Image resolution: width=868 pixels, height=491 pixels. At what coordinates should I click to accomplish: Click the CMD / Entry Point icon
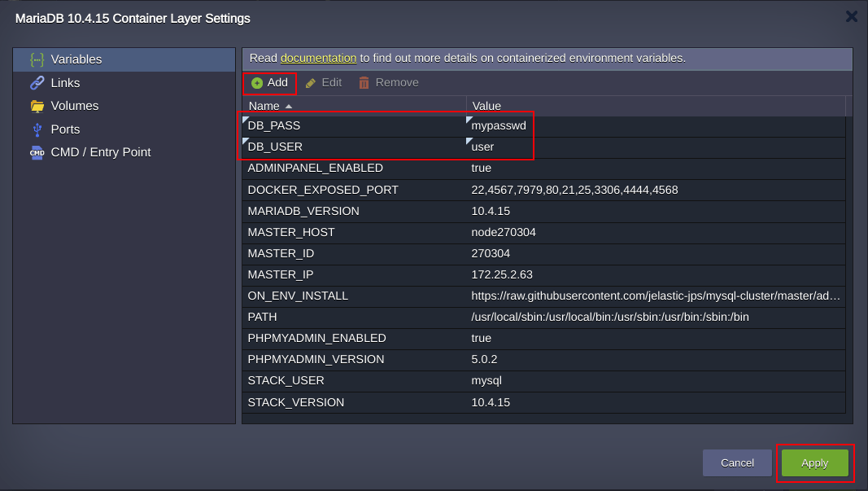click(37, 152)
